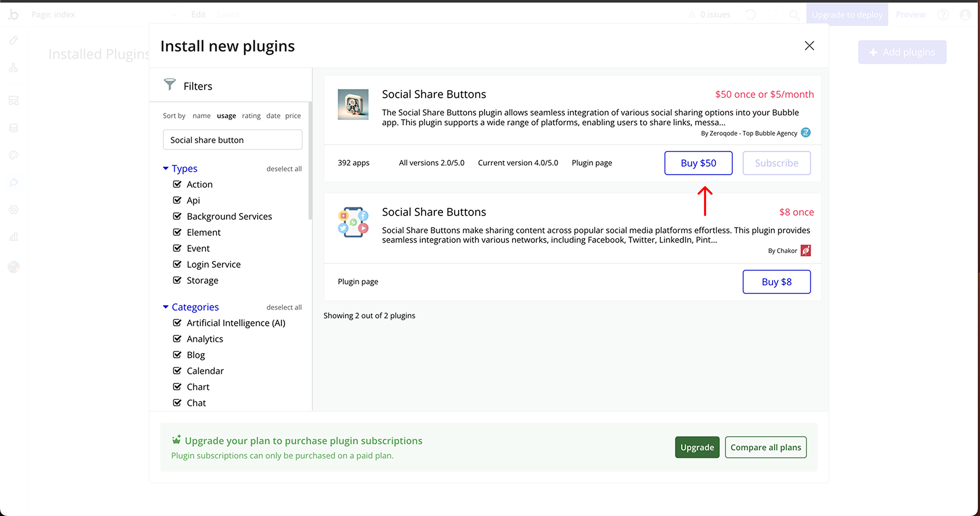
Task: Open the Styles palette icon in sidebar
Action: click(14, 155)
